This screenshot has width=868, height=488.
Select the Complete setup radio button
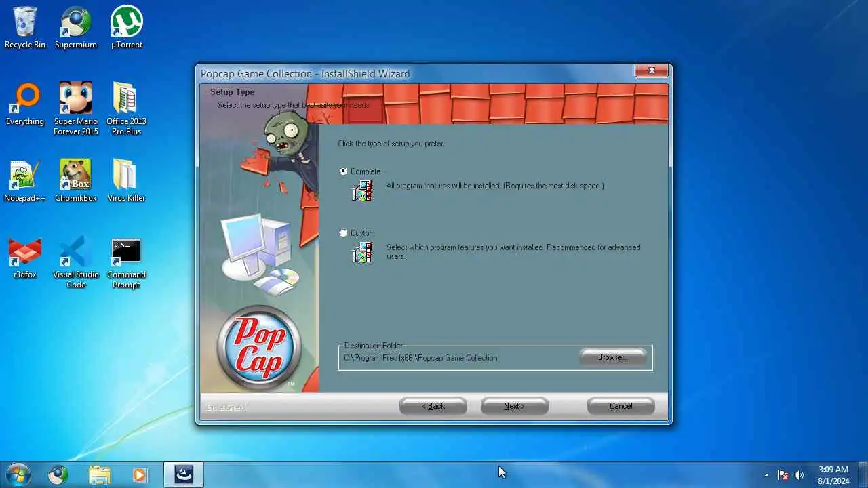(x=344, y=171)
